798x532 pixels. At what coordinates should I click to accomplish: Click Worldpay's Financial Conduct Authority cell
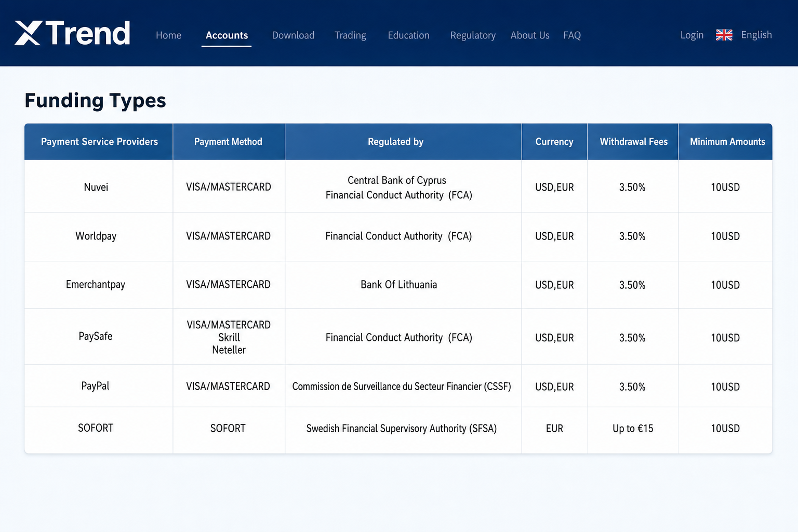pyautogui.click(x=403, y=236)
